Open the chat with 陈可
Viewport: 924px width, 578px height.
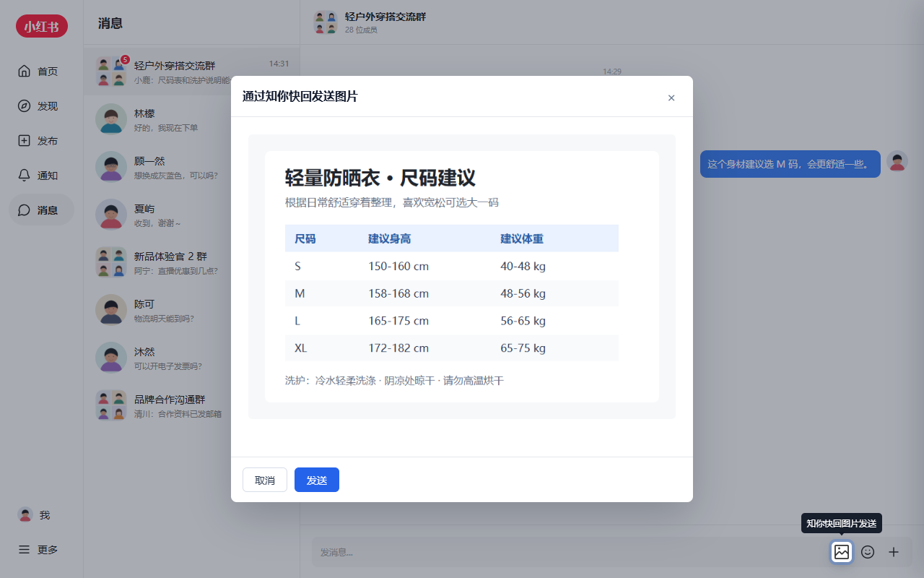[193, 310]
